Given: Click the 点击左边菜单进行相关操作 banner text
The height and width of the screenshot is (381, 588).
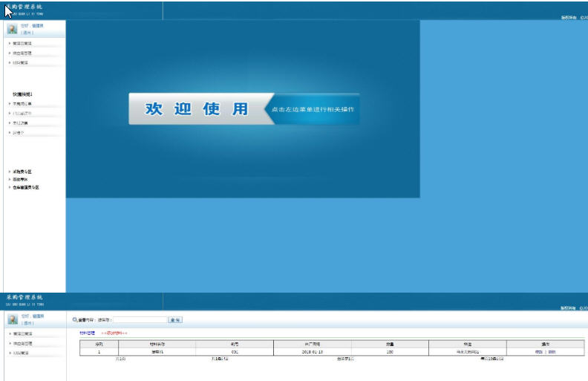Looking at the screenshot, I should 313,109.
